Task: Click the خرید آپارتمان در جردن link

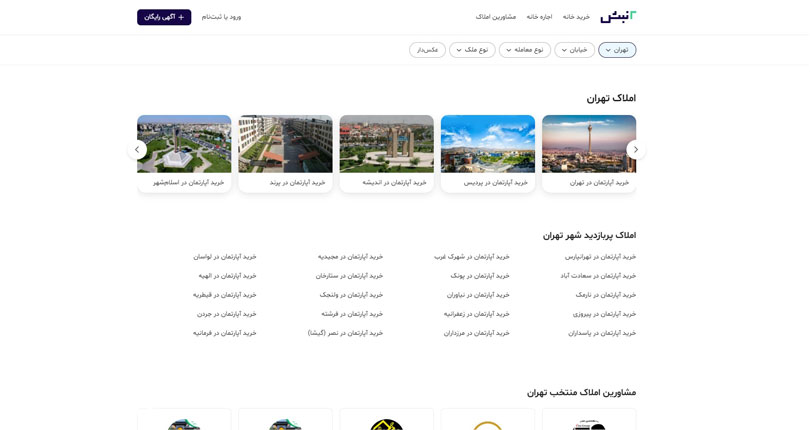Action: tap(226, 314)
